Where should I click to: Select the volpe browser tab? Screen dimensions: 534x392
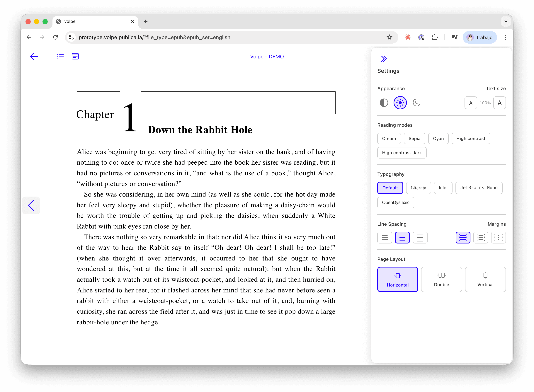(95, 21)
